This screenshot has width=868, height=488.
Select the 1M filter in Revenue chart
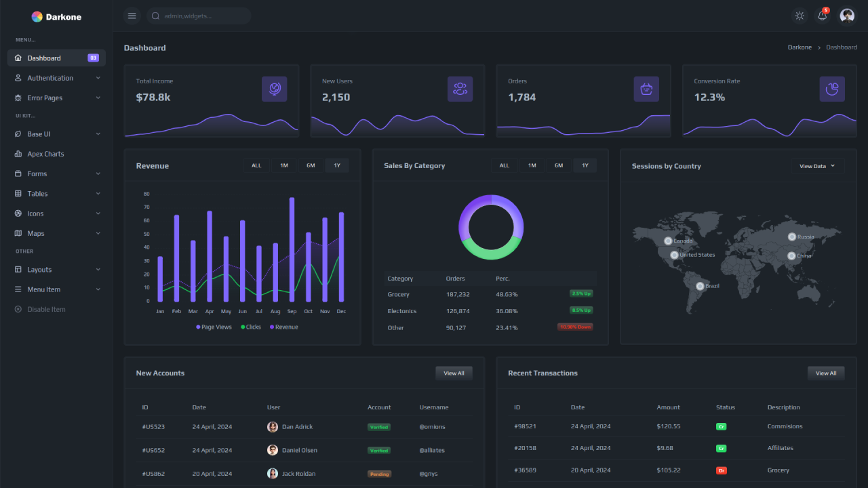point(283,165)
